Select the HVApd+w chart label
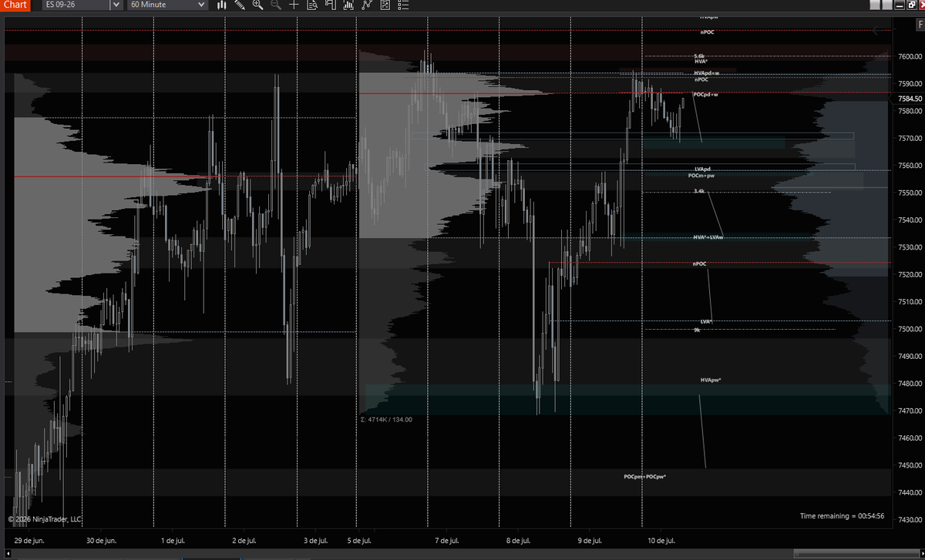This screenshot has height=560, width=925. pyautogui.click(x=706, y=73)
